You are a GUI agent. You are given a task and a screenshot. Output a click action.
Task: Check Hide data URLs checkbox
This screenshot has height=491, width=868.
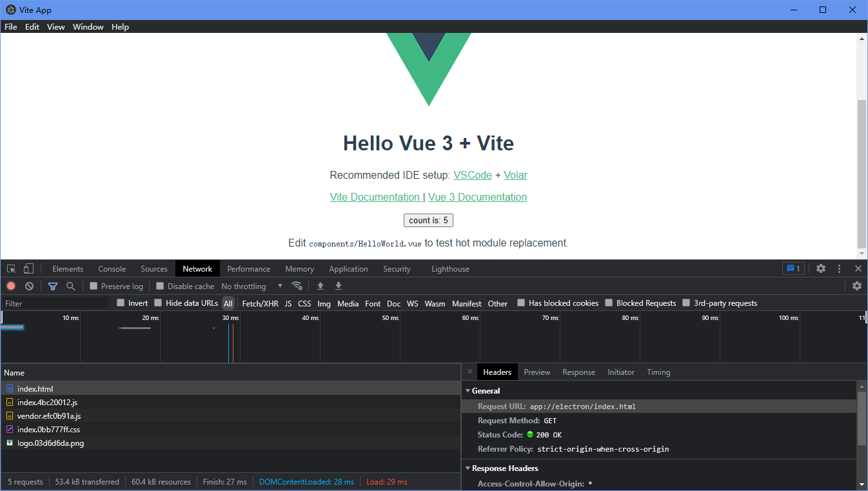pos(158,303)
